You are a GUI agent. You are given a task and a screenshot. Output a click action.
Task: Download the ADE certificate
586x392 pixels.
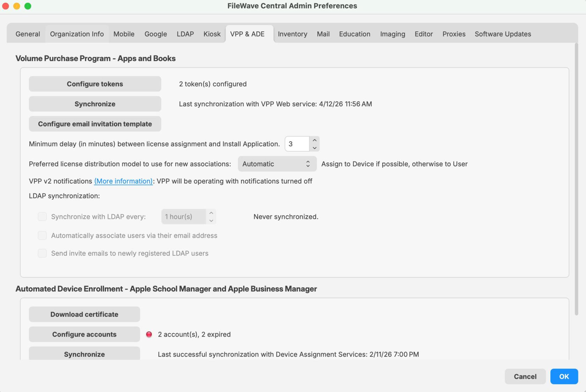pos(84,314)
